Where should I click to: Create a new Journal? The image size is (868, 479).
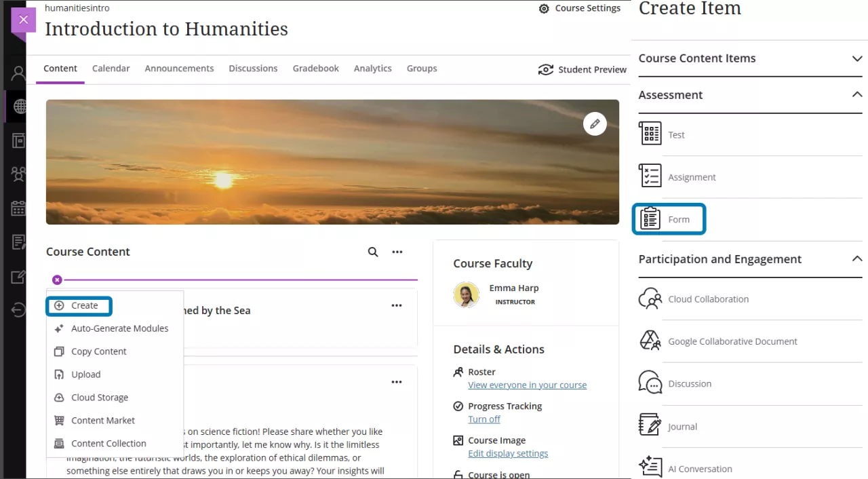(682, 426)
